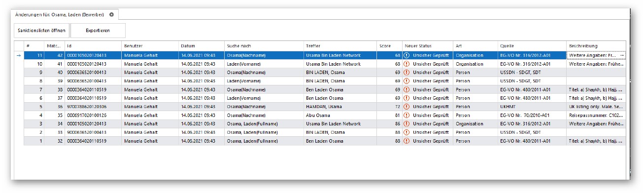644x193 pixels.
Task: Open the sanctions lists via 'Sanktionslisten öffnen'
Action: pos(41,31)
